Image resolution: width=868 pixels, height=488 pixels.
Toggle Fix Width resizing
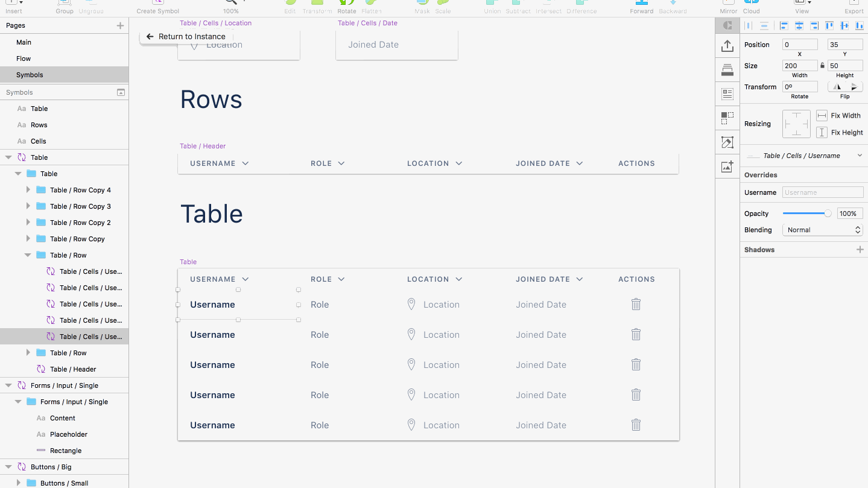[x=822, y=115]
